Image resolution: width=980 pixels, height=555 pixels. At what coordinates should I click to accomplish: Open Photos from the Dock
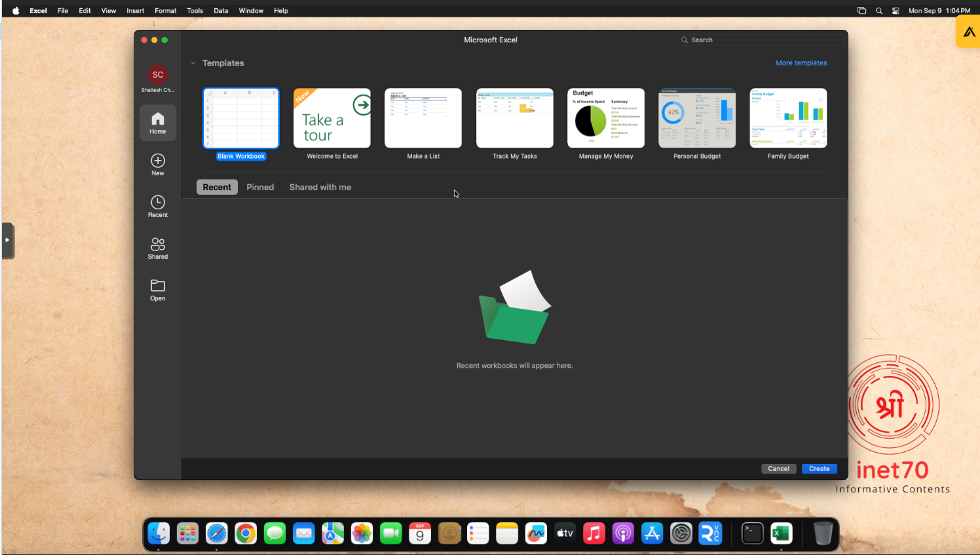tap(362, 533)
